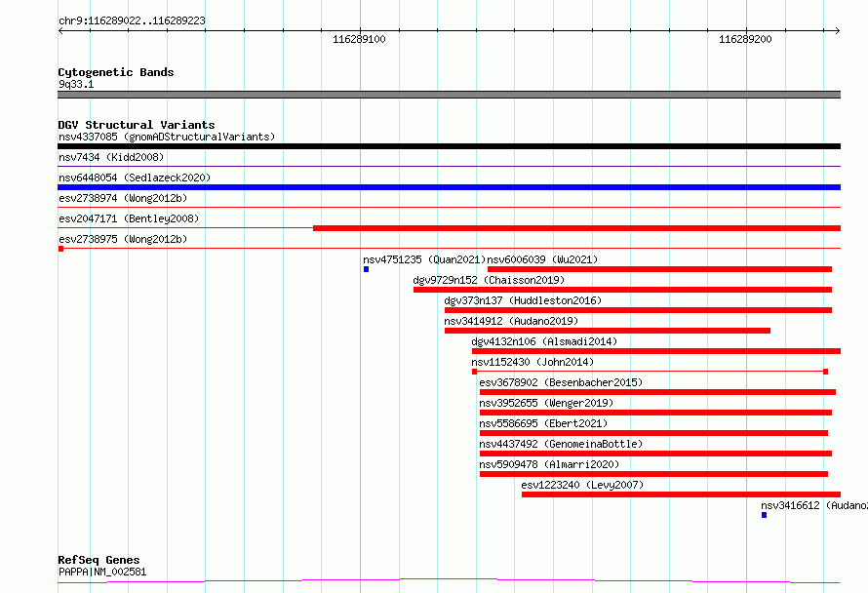The width and height of the screenshot is (868, 593).
Task: Click nsv1152430 (John2014) label
Action: [x=533, y=362]
